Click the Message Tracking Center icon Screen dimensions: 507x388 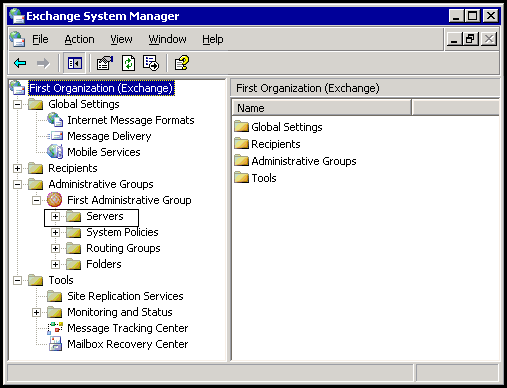point(55,328)
